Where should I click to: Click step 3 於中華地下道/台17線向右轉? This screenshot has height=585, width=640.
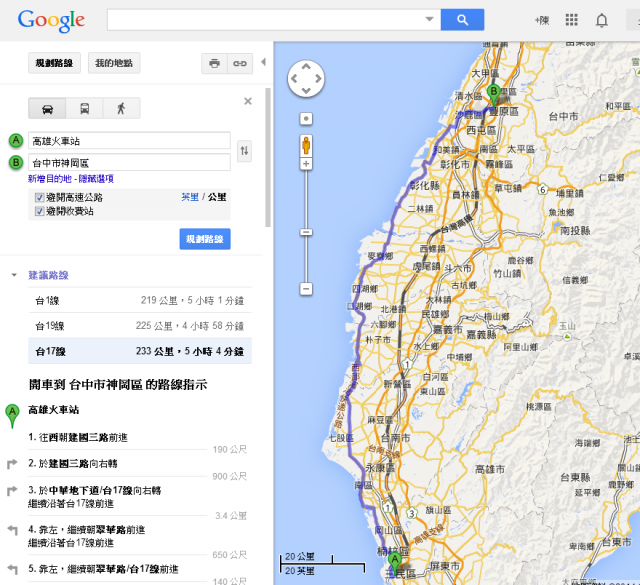click(95, 490)
